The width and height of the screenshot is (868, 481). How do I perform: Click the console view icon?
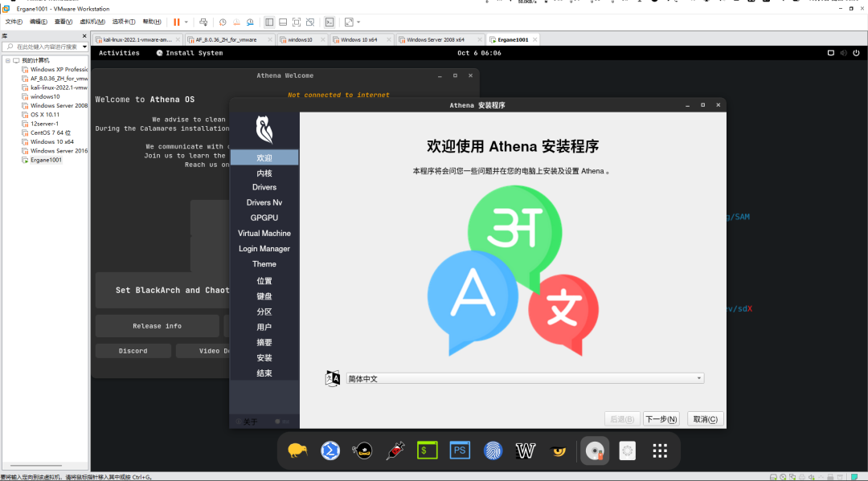330,22
